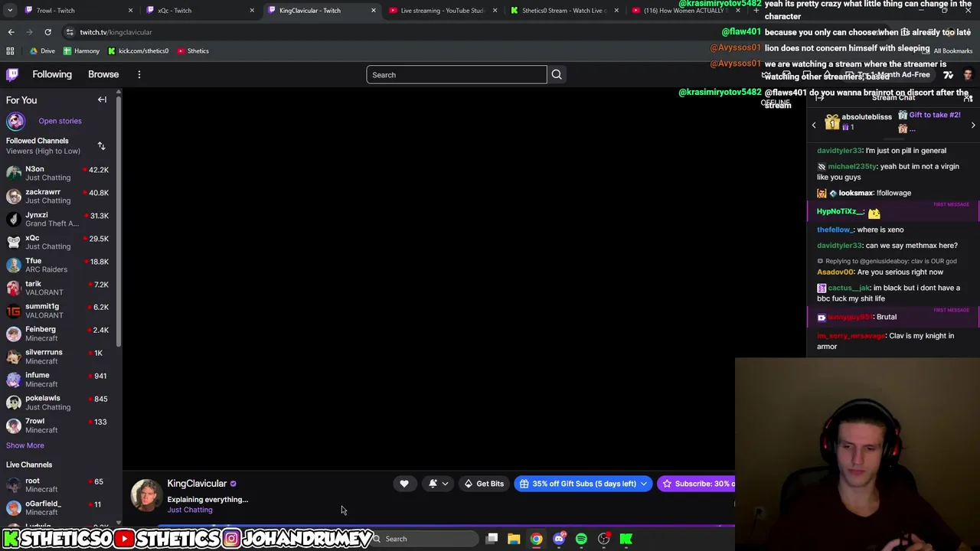Focus the Twitch search field

[456, 75]
